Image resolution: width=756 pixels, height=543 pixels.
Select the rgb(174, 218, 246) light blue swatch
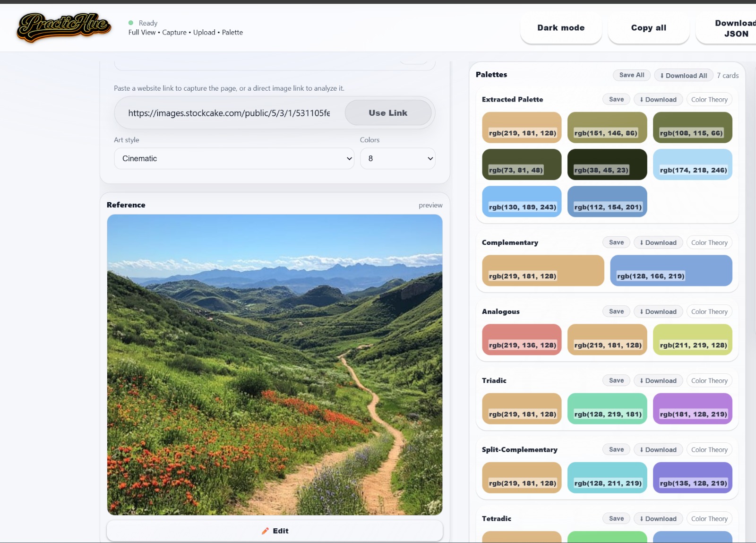click(692, 164)
